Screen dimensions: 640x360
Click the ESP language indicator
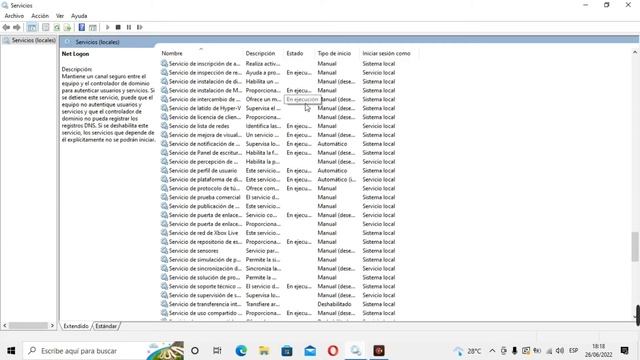pyautogui.click(x=573, y=351)
